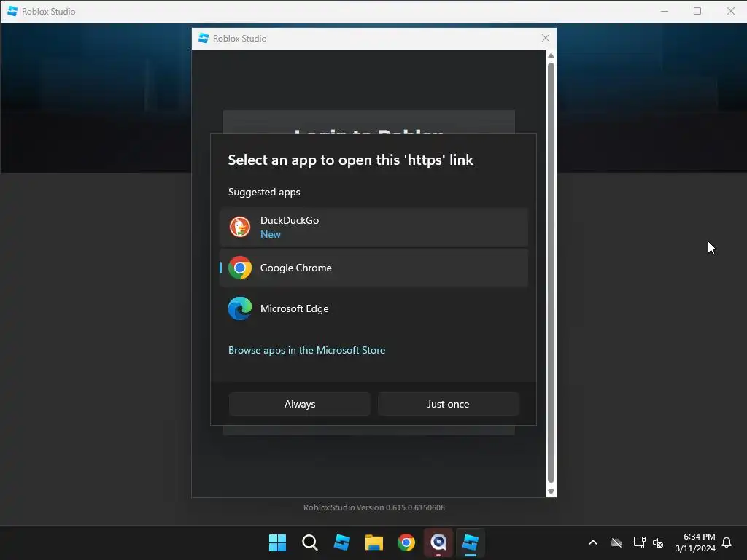The image size is (747, 560).
Task: Pick Microsoft Edge in the app list
Action: [x=374, y=308]
